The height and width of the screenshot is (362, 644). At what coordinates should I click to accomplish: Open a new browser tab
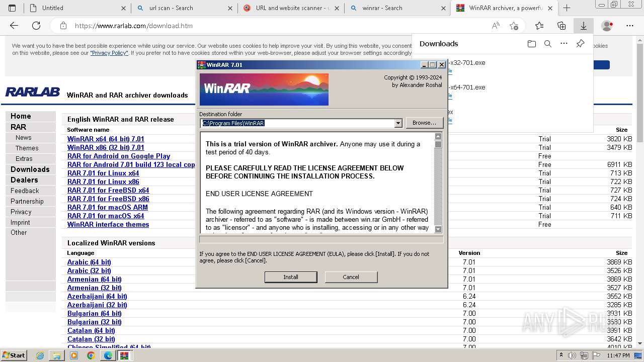tap(567, 8)
